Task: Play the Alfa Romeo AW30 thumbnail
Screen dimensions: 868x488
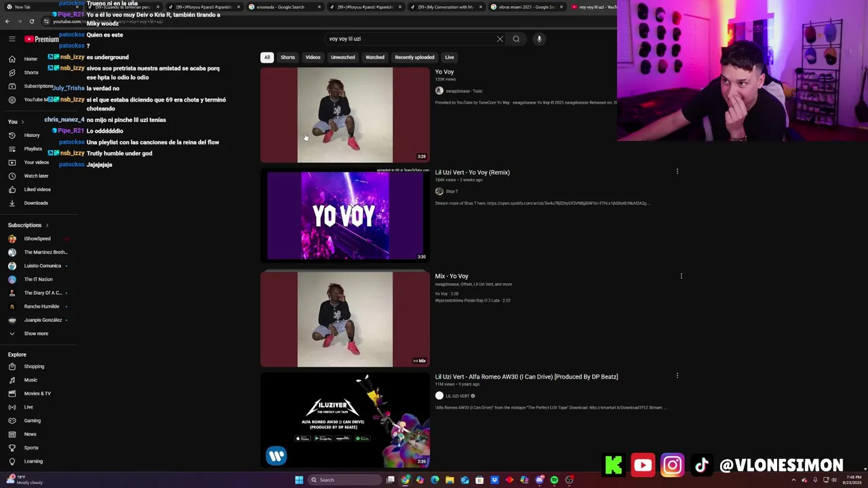Action: coord(344,420)
